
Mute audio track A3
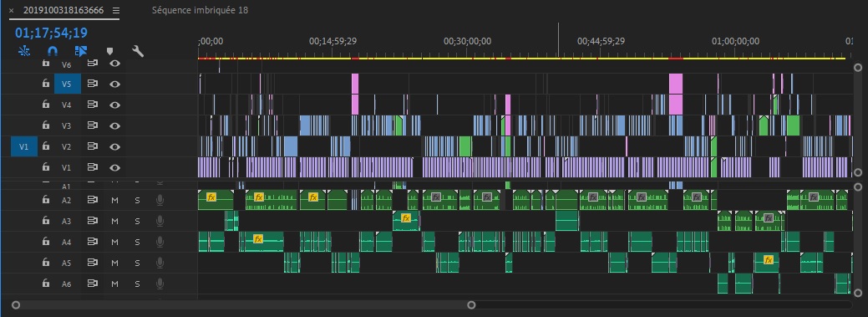pos(114,221)
